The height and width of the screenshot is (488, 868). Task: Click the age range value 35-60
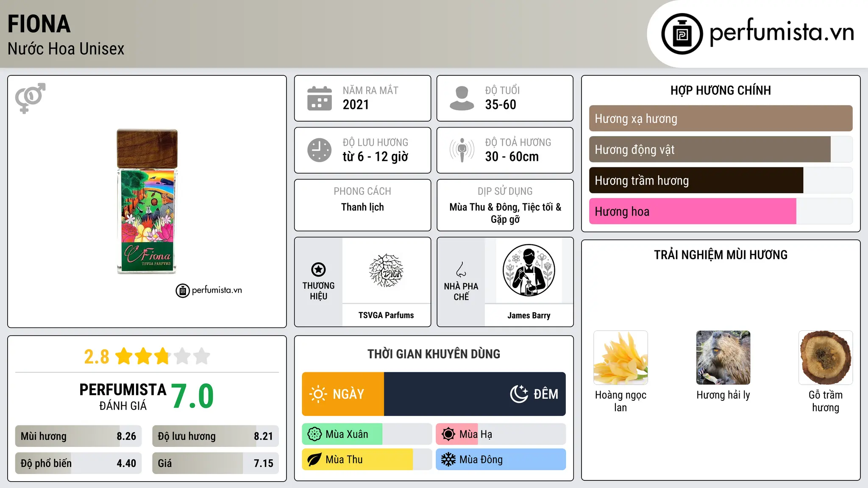[501, 105]
